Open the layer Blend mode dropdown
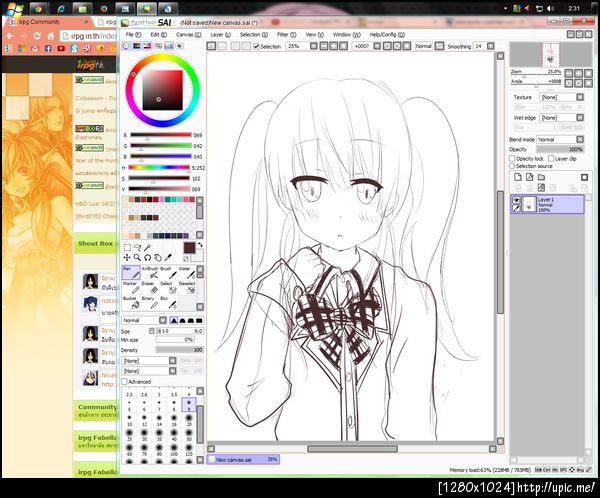Viewport: 600px width, 498px height. point(560,139)
